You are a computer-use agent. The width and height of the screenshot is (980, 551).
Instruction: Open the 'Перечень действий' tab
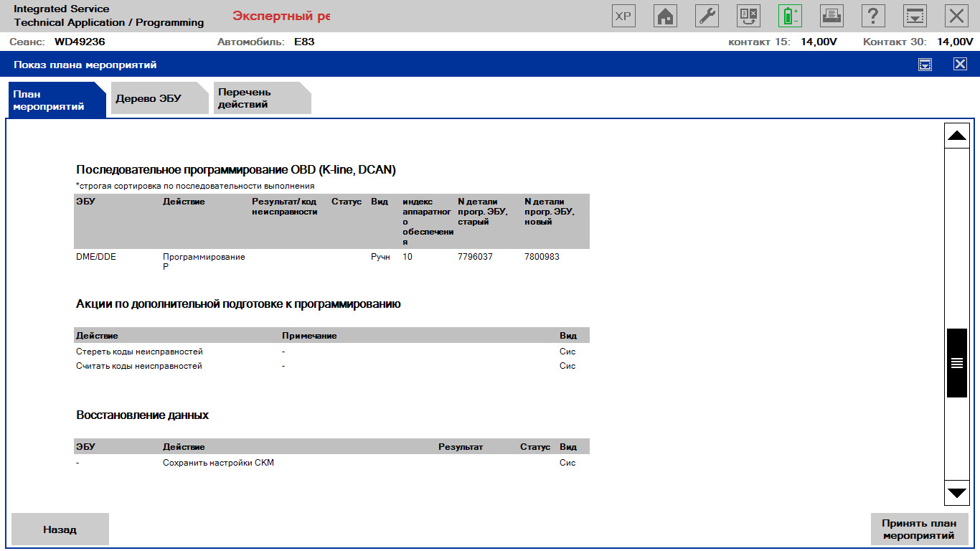(263, 99)
